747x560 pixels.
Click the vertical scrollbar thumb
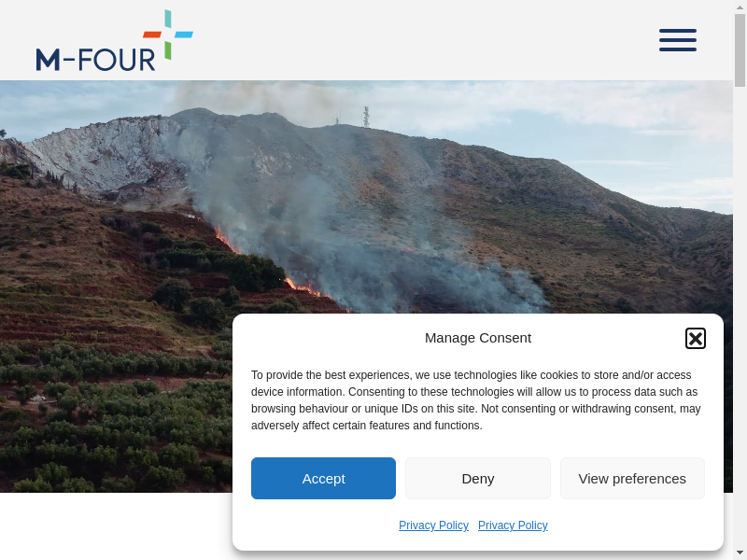coord(740,50)
